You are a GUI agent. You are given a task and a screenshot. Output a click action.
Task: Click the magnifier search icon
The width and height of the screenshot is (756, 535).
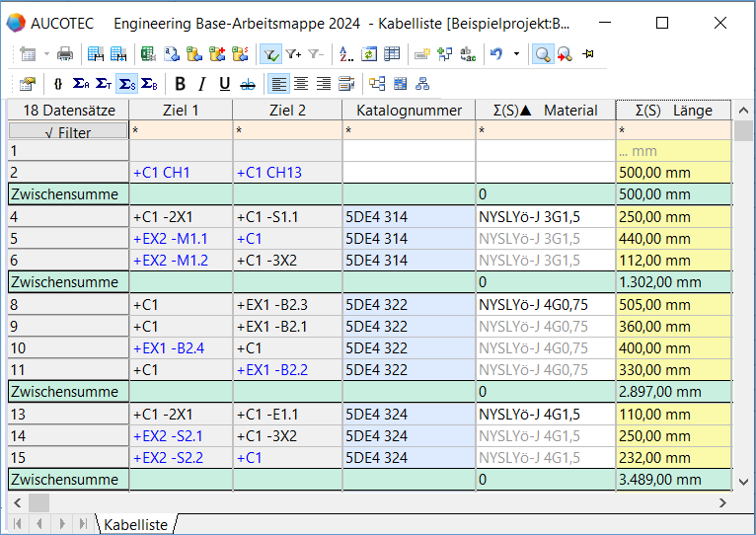(x=542, y=54)
